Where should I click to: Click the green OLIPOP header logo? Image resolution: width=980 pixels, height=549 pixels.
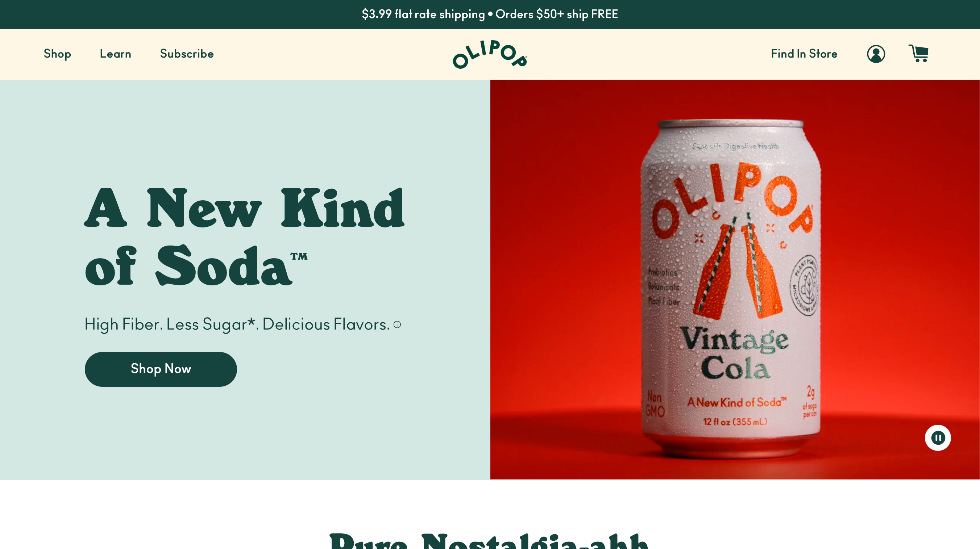tap(490, 54)
